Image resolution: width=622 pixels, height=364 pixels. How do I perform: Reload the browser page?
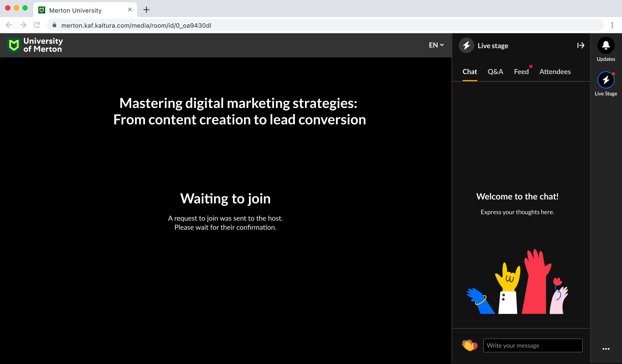point(37,25)
